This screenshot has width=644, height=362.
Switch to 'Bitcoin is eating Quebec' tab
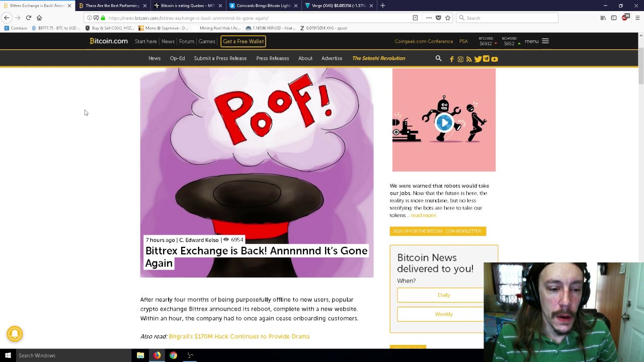tap(188, 6)
